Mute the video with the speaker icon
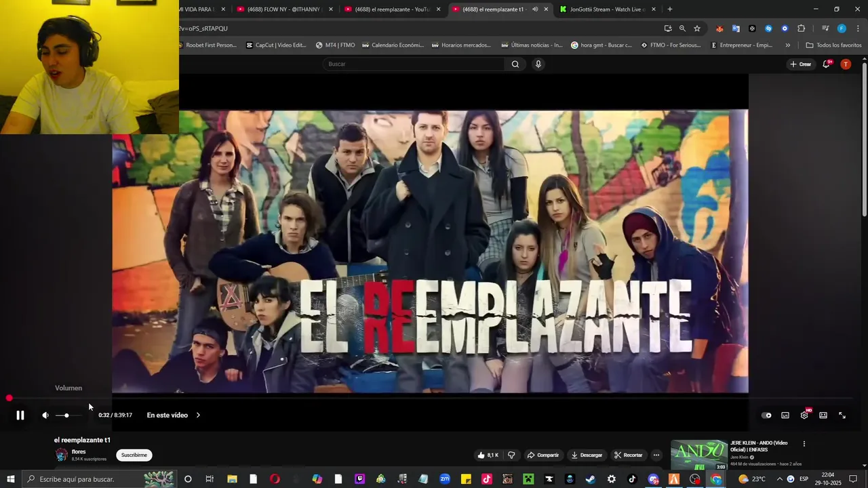 (45, 415)
